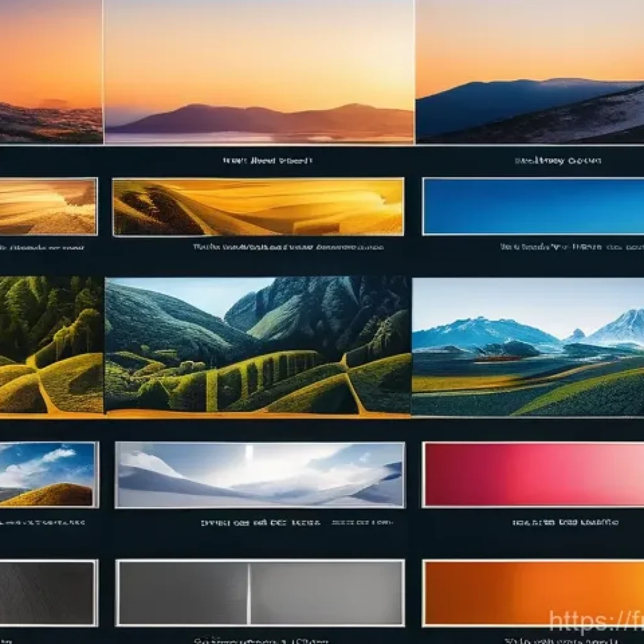Click the right half of gray split swatch
This screenshot has height=644, width=644.
pos(326,593)
